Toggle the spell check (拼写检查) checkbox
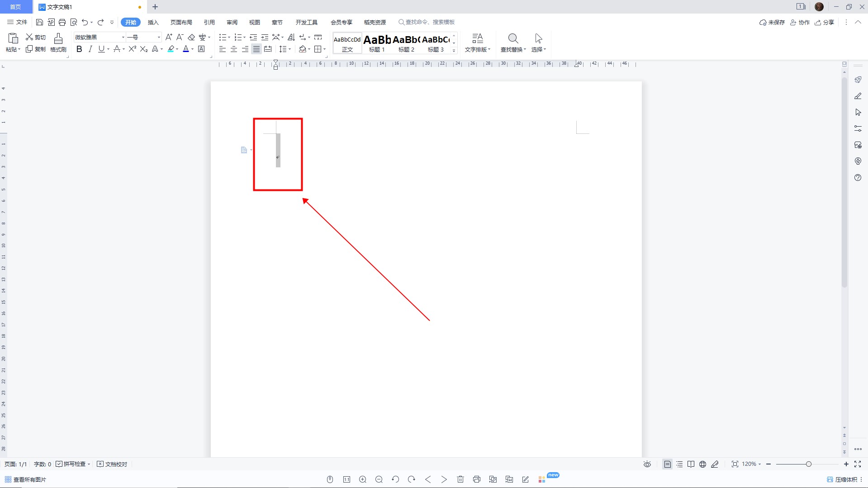 (59, 464)
